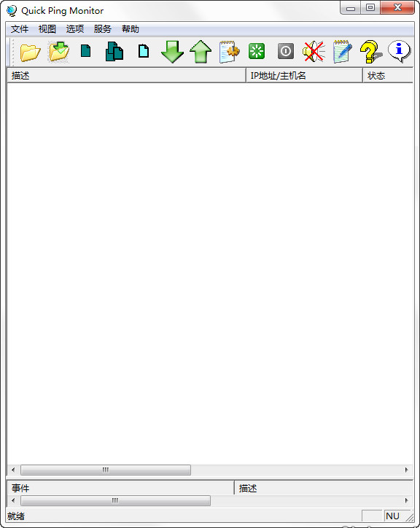Click the green down arrow icon

point(172,52)
